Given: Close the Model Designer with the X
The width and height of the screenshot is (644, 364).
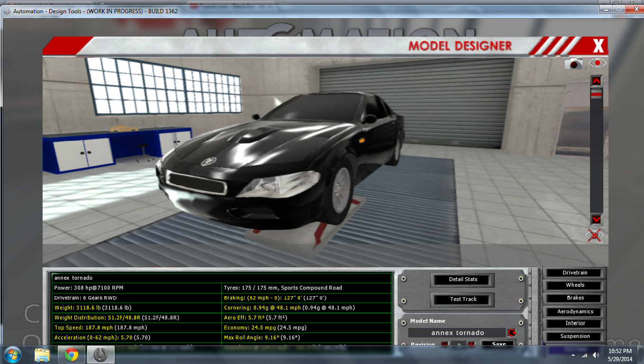Looking at the screenshot, I should tap(599, 46).
